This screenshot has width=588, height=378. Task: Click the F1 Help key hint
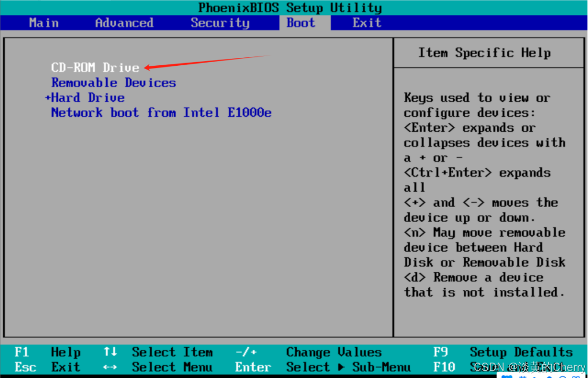[x=48, y=352]
